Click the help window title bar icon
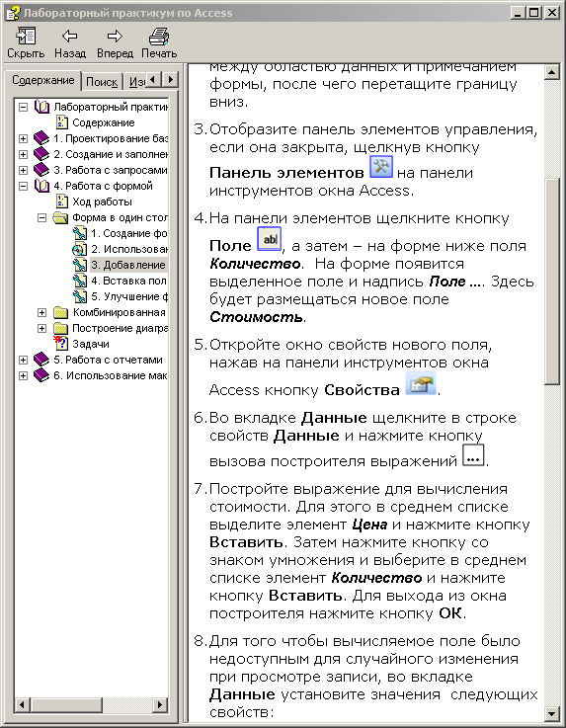Image resolution: width=566 pixels, height=728 pixels. tap(13, 13)
